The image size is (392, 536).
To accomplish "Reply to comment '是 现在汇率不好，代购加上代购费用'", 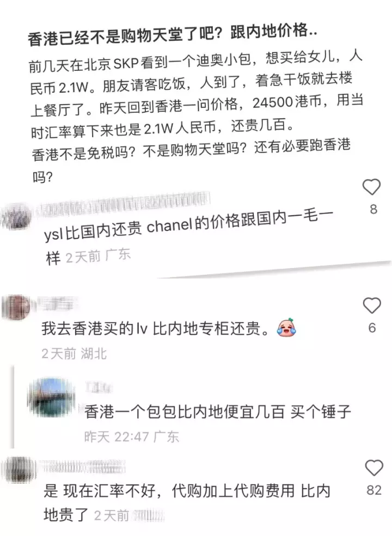I will tap(187, 503).
